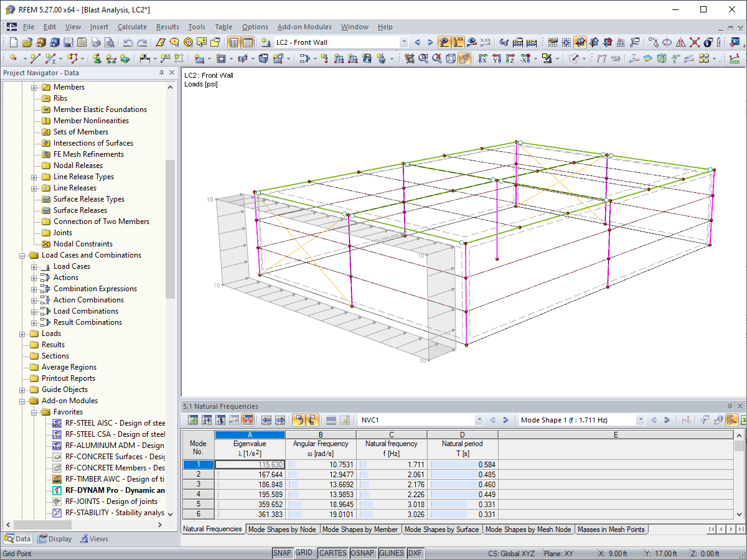Toggle GRID in the status bar
Viewport: 747px width, 560px height.
pos(304,553)
